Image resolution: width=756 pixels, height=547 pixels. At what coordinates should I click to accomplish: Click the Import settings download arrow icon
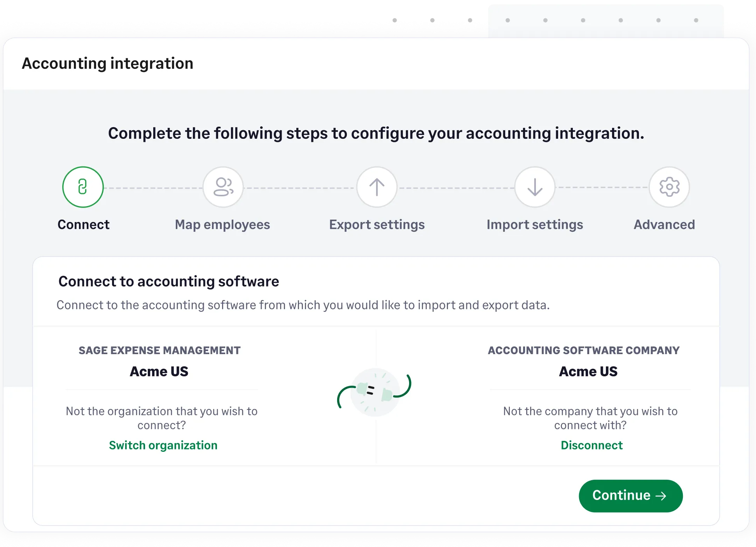[x=535, y=187]
